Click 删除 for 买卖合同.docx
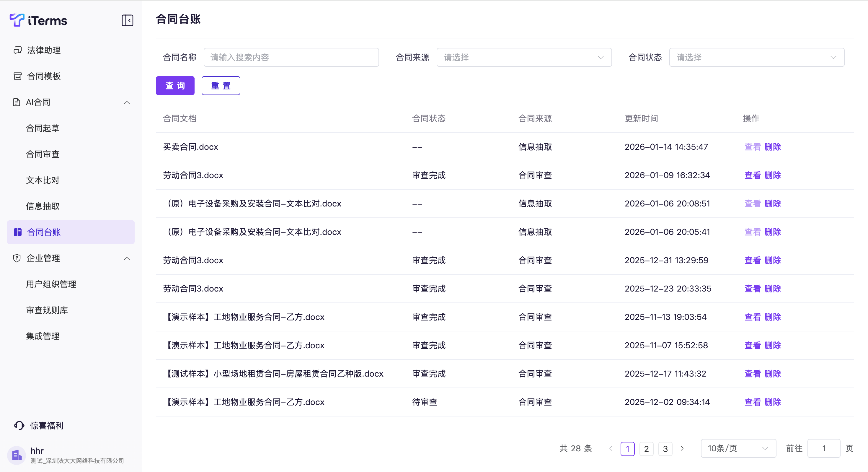Viewport: 868px width, 472px height. pyautogui.click(x=772, y=147)
